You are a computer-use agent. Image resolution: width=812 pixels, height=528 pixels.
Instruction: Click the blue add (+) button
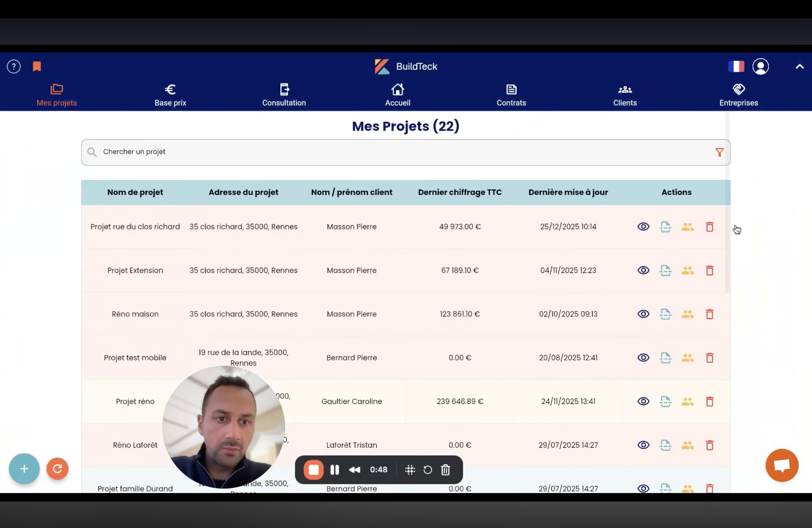(x=24, y=469)
